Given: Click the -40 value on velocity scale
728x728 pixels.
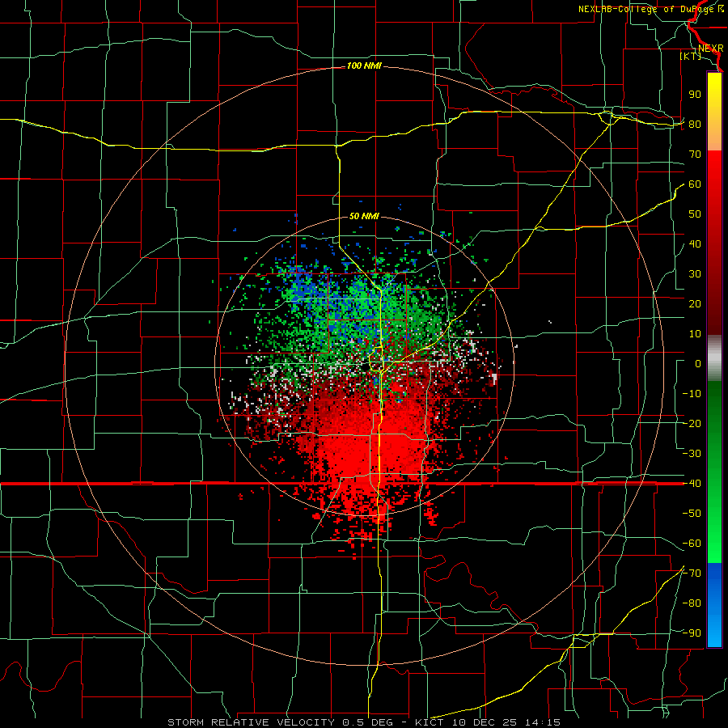Looking at the screenshot, I should (x=692, y=484).
